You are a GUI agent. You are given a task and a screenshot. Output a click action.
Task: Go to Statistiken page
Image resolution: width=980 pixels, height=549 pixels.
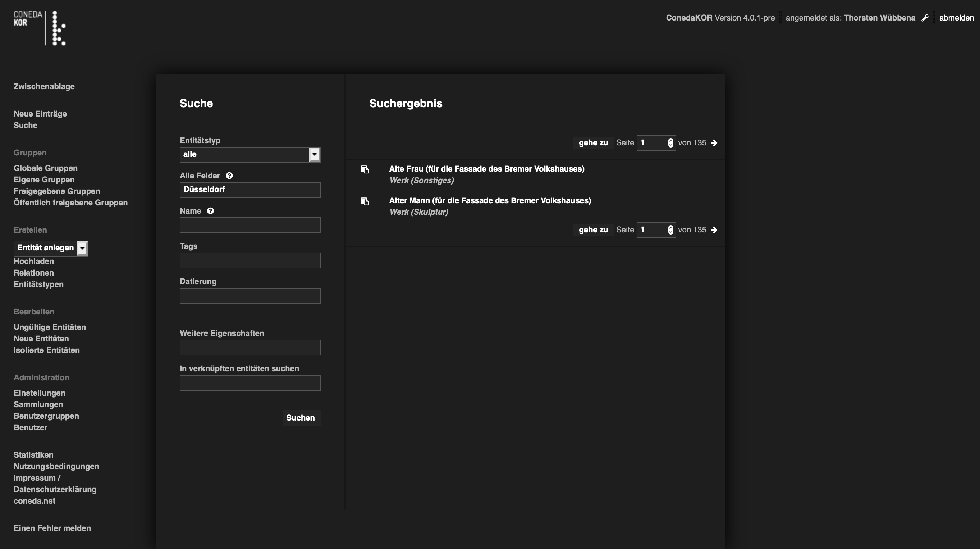pyautogui.click(x=33, y=455)
